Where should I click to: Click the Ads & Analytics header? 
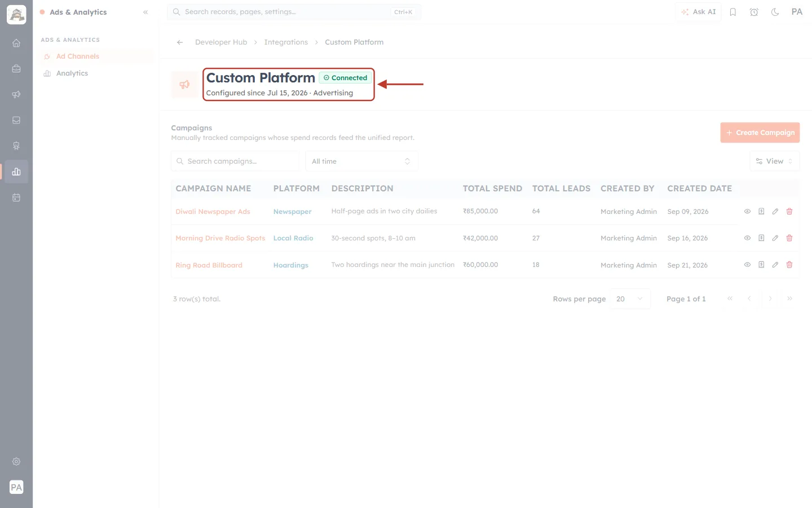pos(78,12)
